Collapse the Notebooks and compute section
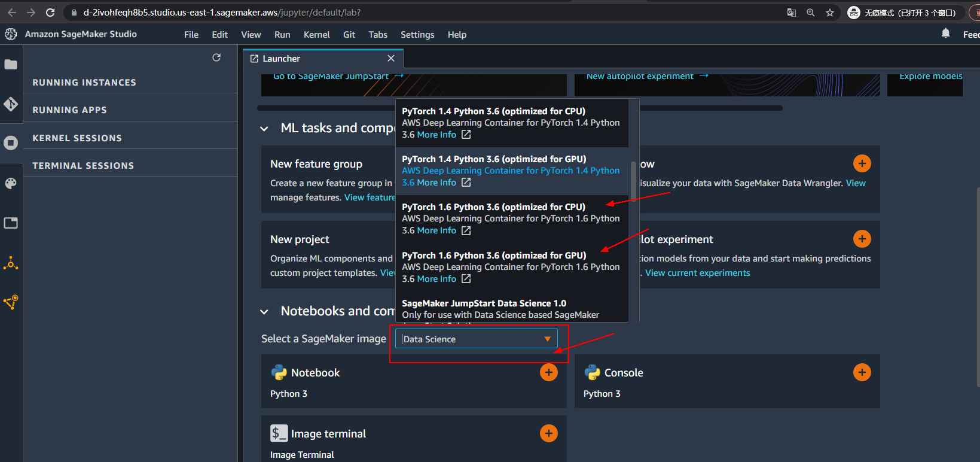 [x=264, y=312]
